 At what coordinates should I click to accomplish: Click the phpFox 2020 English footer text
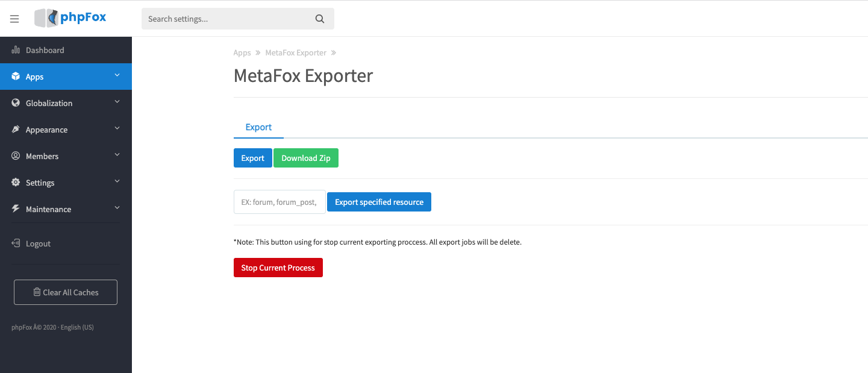point(52,327)
